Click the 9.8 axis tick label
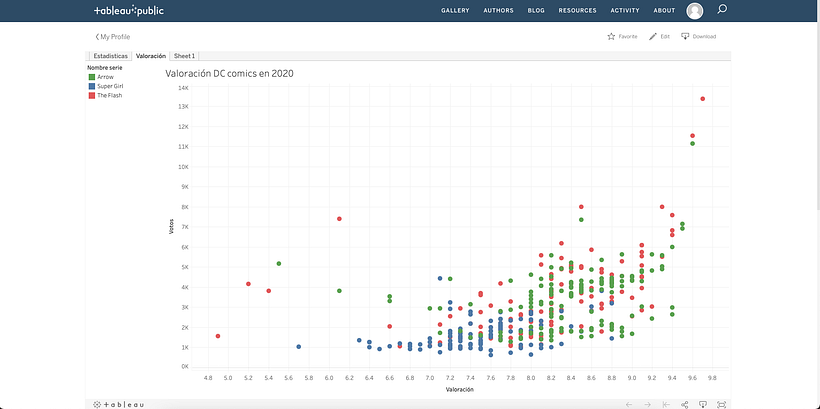Screen dimensions: 820x409 pyautogui.click(x=712, y=377)
